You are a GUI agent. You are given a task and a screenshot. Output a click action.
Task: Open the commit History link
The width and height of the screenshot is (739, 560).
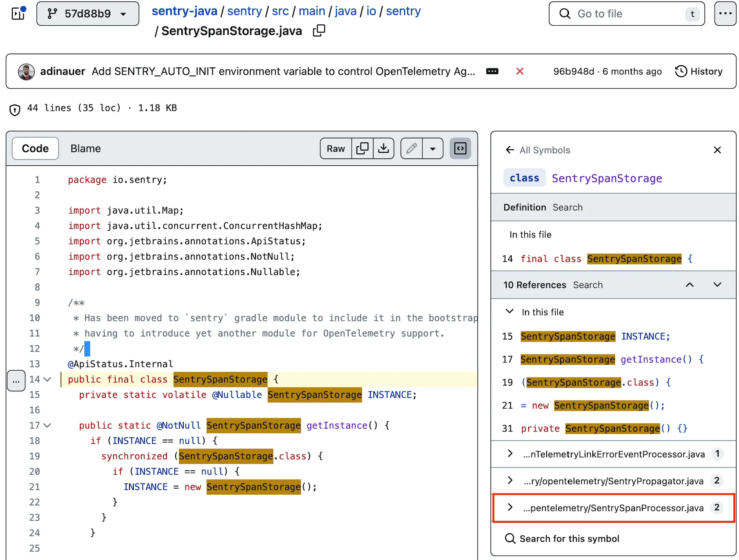(x=699, y=71)
